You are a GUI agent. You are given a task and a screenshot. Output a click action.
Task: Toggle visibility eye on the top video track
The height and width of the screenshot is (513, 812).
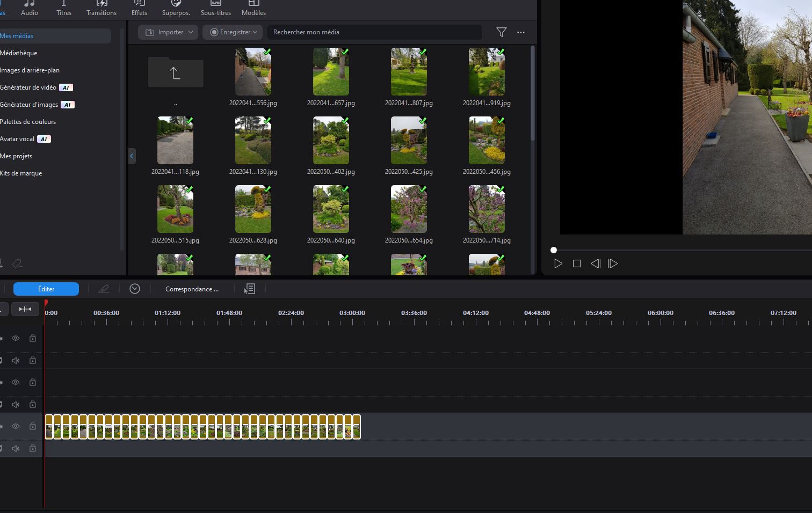point(16,338)
